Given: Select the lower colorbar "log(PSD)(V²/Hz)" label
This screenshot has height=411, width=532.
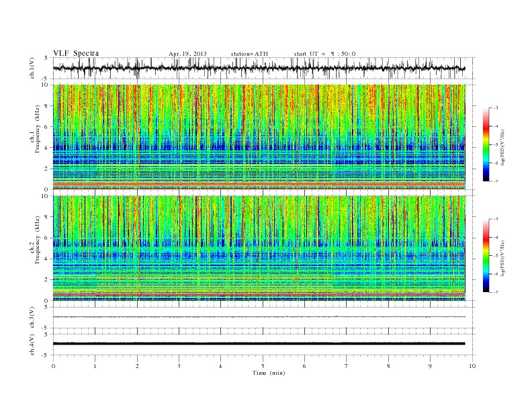Looking at the screenshot, I should (502, 257).
